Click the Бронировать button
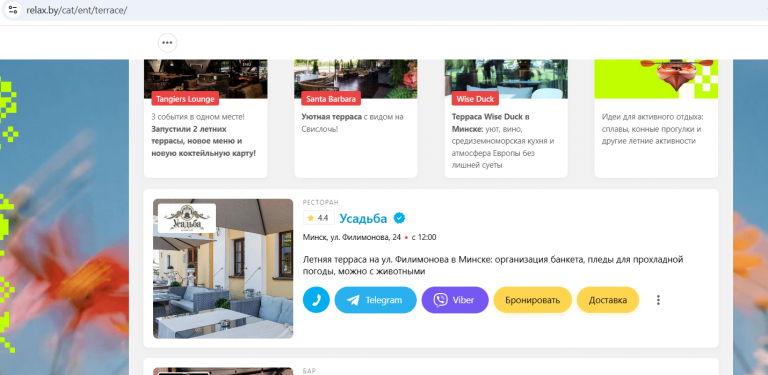This screenshot has width=768, height=375. 532,300
